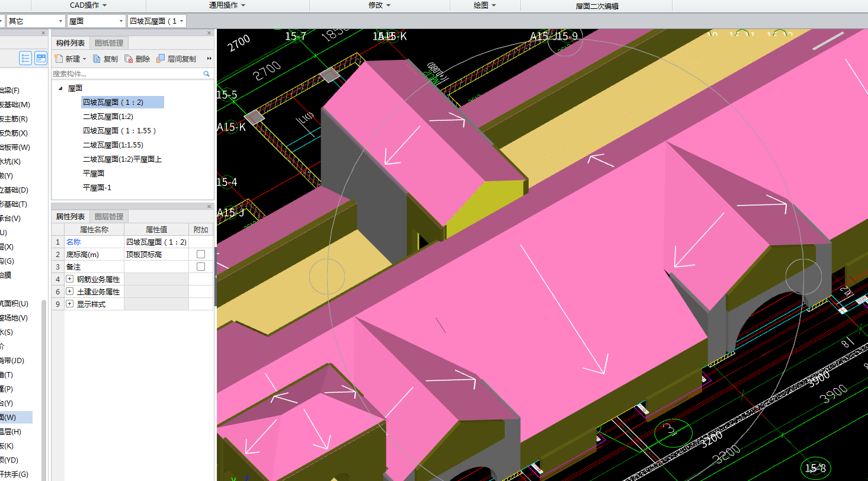The height and width of the screenshot is (481, 868).
Task: Click the 名称 value cell 四坡瓦屋面（1：2)
Action: pyautogui.click(x=156, y=242)
